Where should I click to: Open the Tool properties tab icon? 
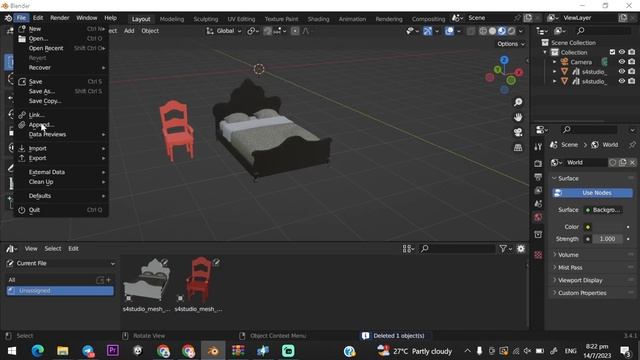pyautogui.click(x=538, y=147)
